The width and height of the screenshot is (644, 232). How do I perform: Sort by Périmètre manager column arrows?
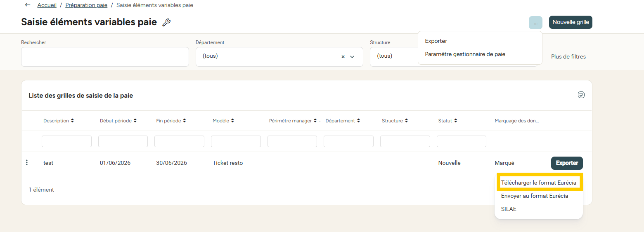click(315, 121)
